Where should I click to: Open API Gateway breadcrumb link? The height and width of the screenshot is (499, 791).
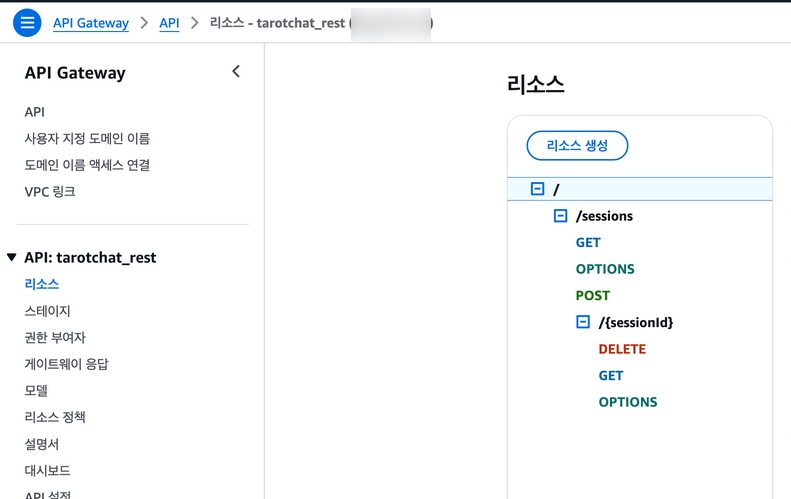click(x=91, y=23)
